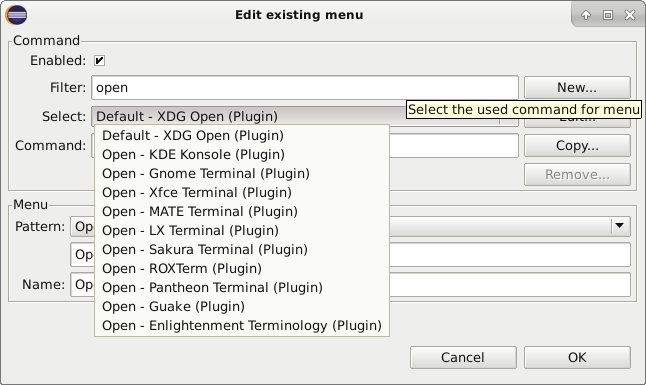Click the Eclipse application icon in title bar
The height and width of the screenshot is (385, 646).
(x=16, y=15)
